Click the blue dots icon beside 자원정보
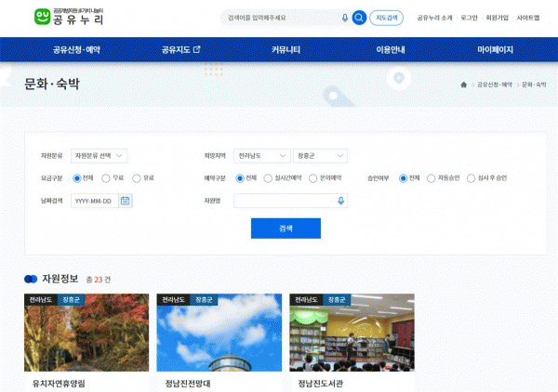Viewport: 558px width, 392px height. [x=31, y=279]
